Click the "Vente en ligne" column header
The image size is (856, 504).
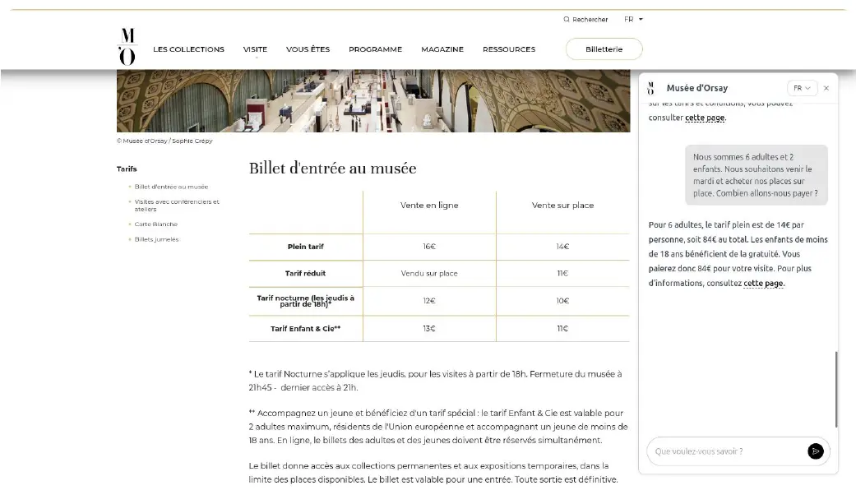pos(429,206)
